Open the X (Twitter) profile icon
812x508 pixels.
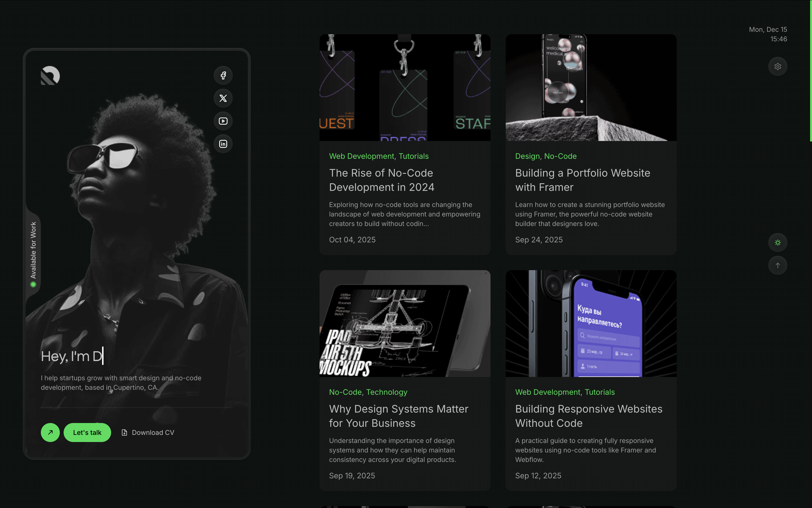coord(223,98)
